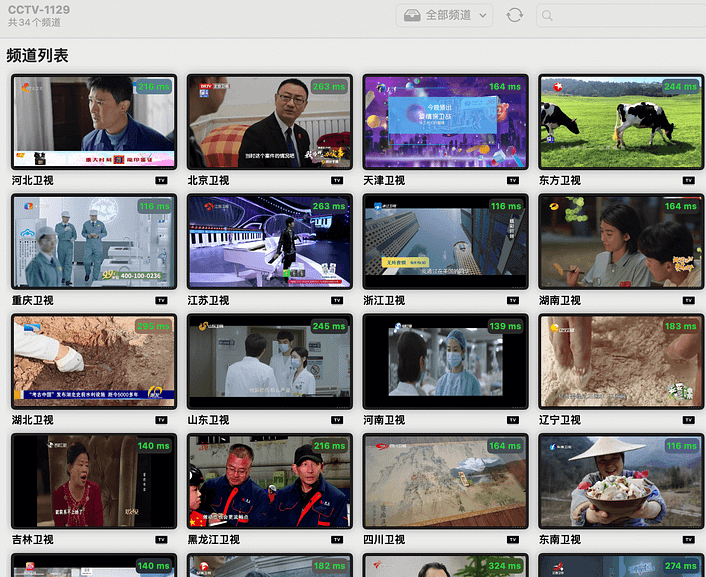
Task: Select the 湖南卫视 channel name
Action: 560,300
